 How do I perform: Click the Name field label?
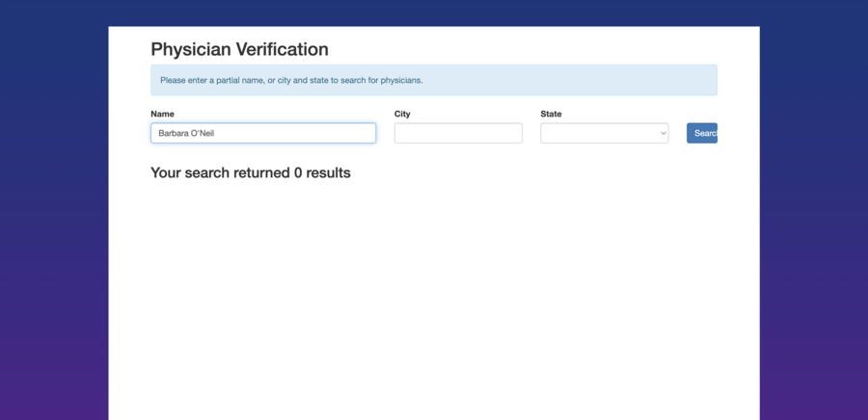point(162,114)
